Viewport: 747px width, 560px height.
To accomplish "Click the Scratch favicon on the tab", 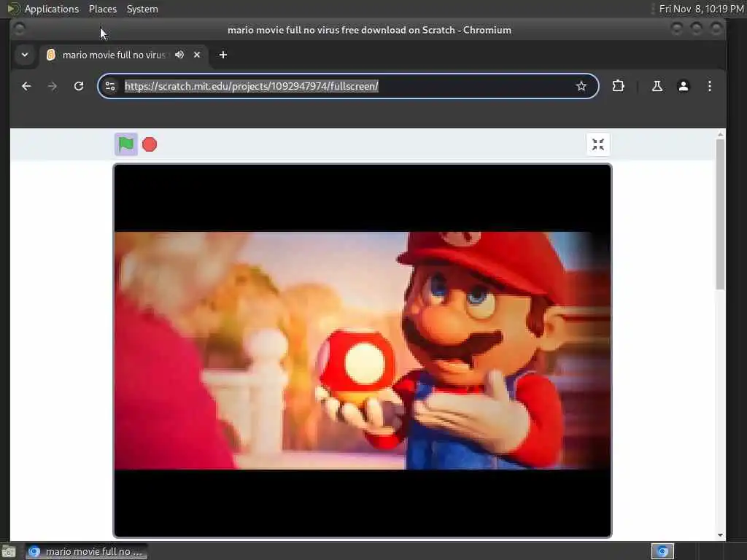I will click(x=51, y=55).
